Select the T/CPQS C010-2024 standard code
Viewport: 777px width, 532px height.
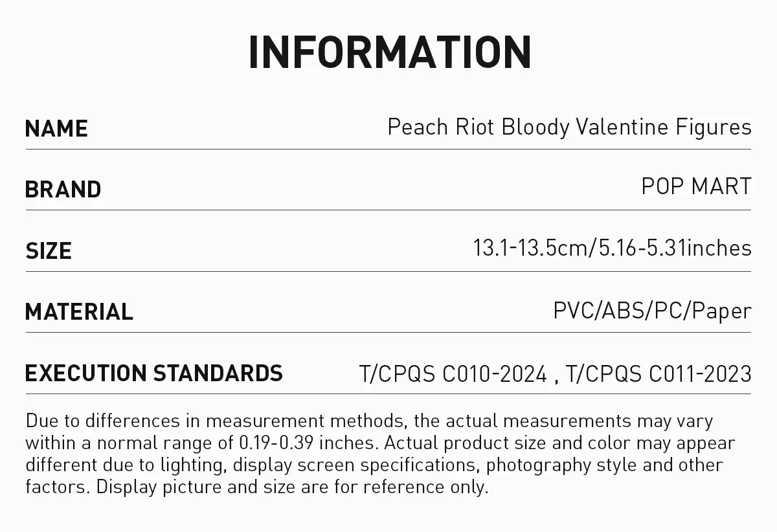[453, 374]
